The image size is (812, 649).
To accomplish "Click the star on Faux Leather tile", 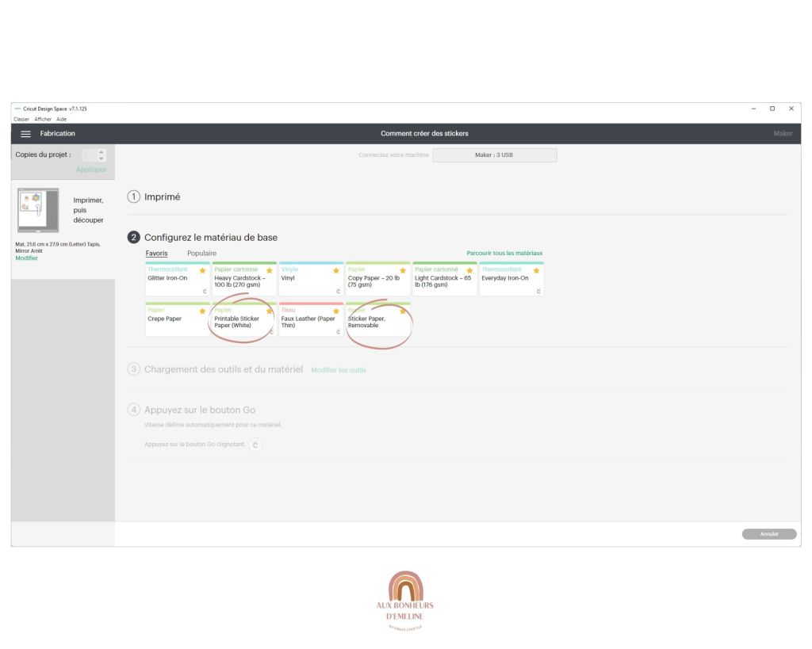I will tap(336, 311).
